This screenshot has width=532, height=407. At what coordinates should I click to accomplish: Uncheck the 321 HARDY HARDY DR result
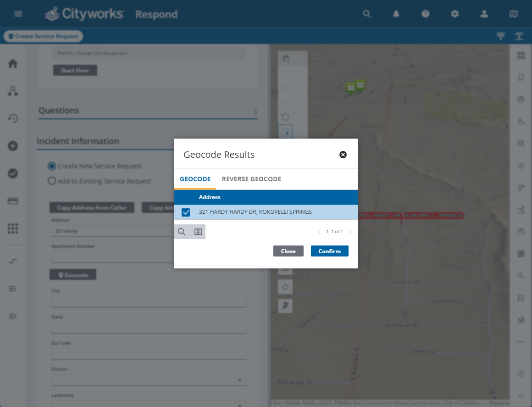click(186, 212)
